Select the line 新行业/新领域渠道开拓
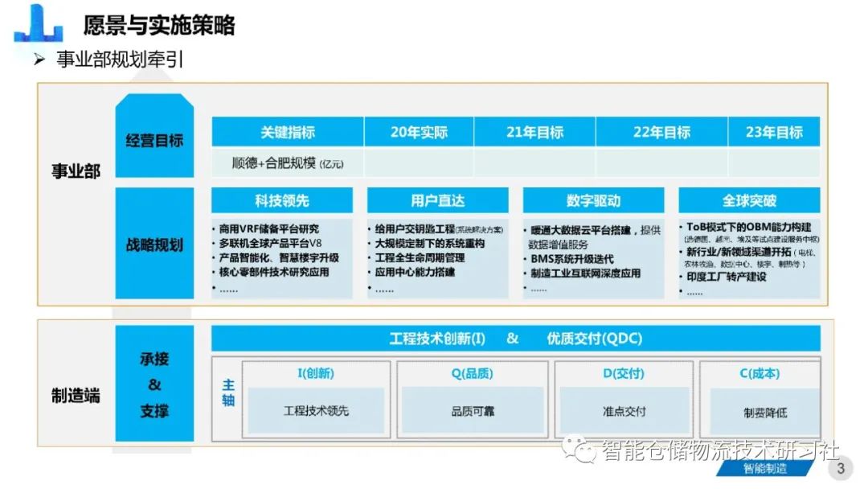 pyautogui.click(x=739, y=252)
